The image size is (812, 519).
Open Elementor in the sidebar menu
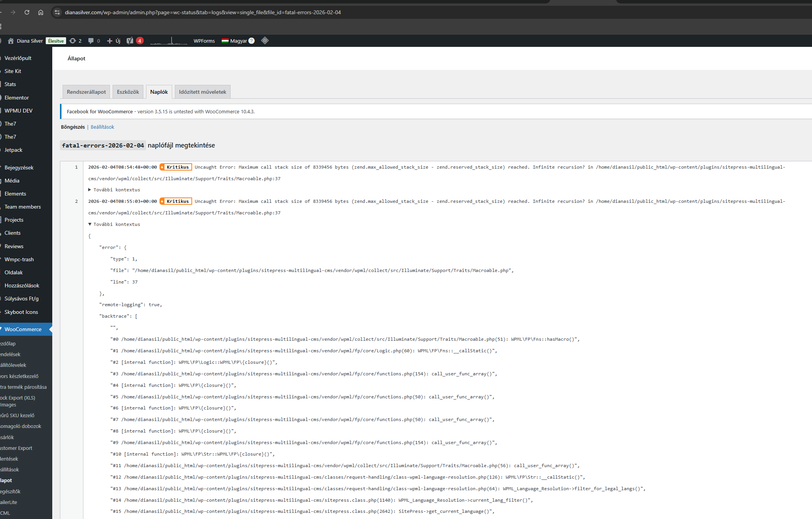[x=17, y=98]
